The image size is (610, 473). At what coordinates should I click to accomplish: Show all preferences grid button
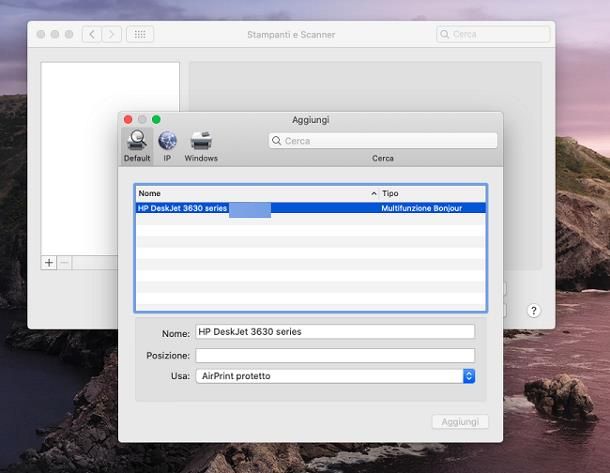tap(140, 34)
